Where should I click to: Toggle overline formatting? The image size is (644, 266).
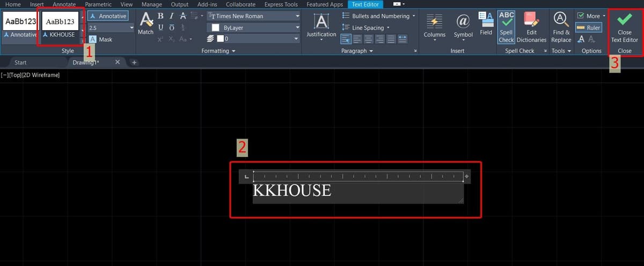171,27
